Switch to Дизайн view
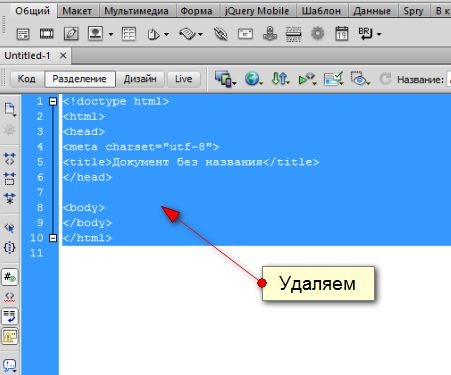Viewport: 451px width, 375px height. point(140,79)
